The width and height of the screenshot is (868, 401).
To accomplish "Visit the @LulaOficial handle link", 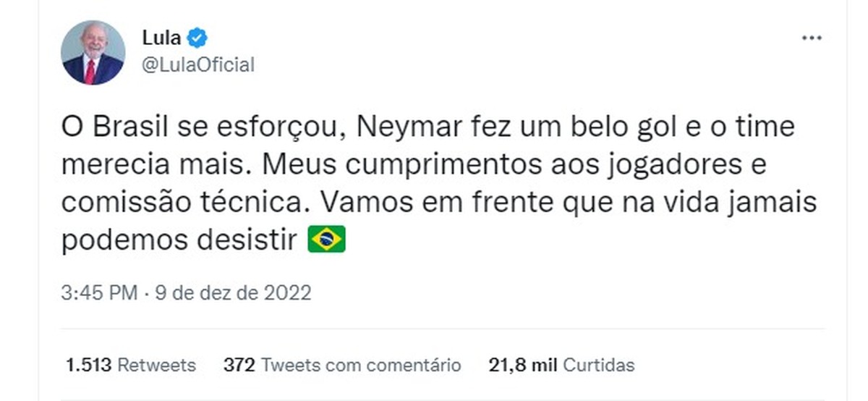I will click(x=199, y=65).
